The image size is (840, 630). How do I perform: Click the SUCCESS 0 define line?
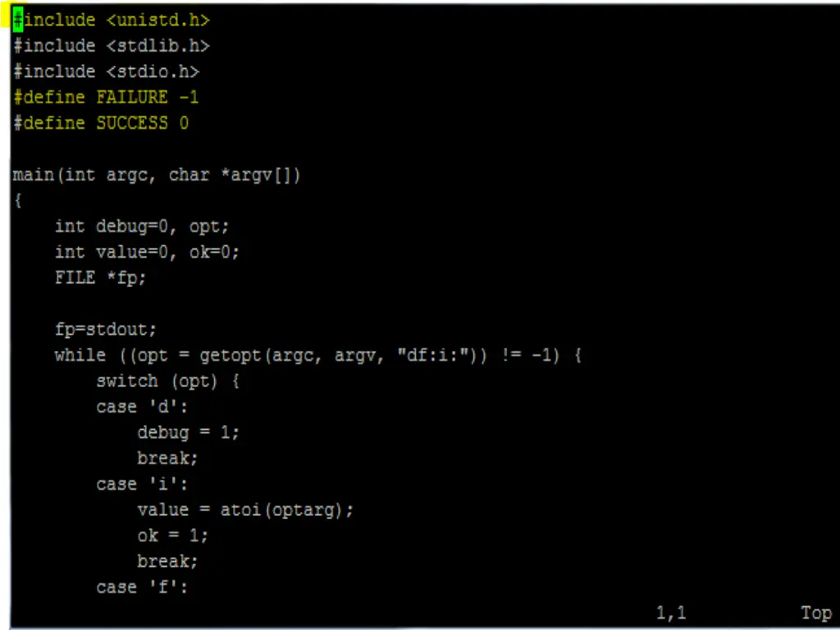101,123
